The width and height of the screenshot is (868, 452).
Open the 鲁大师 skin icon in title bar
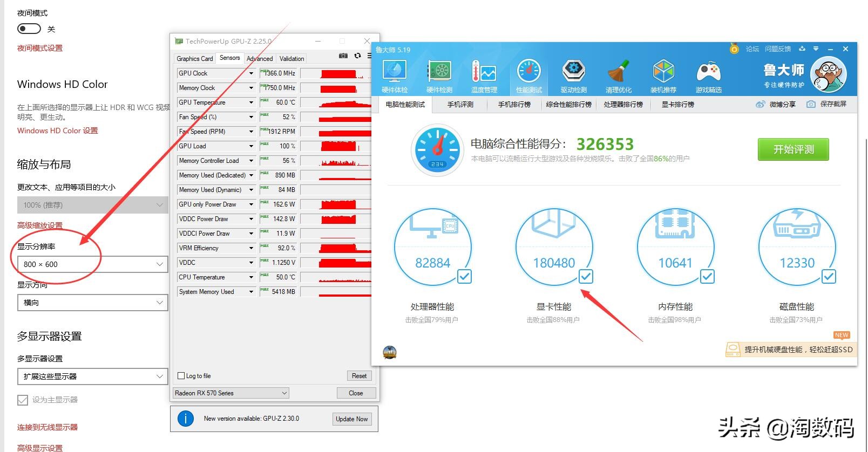[802, 49]
